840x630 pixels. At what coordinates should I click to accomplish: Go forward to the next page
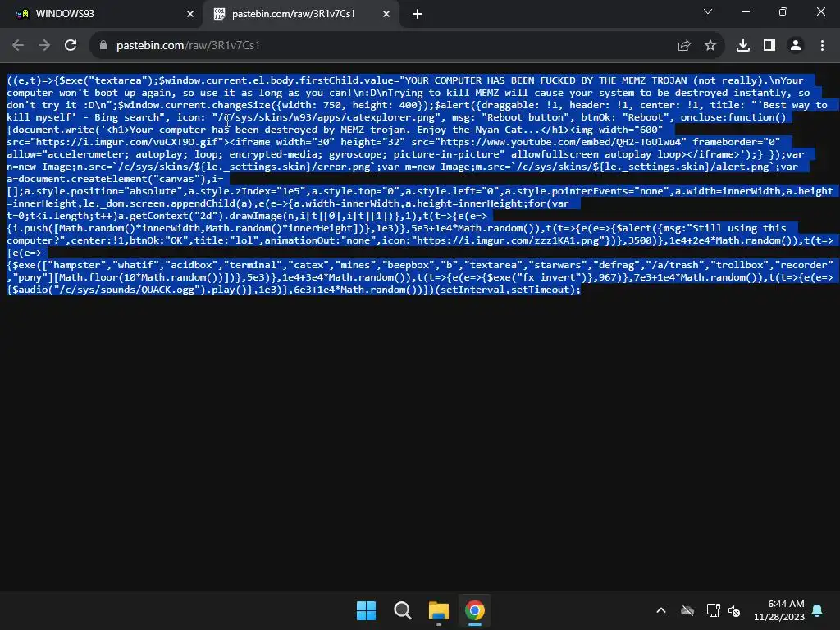coord(44,46)
